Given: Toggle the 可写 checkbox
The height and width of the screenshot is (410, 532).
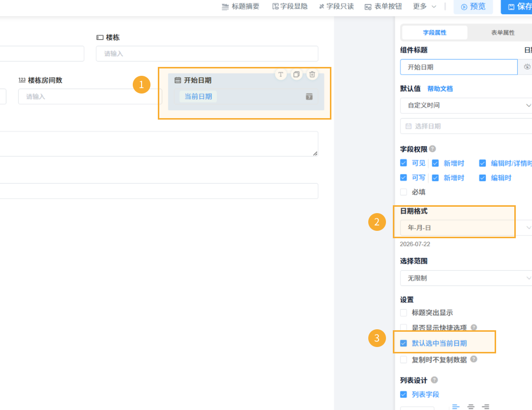Looking at the screenshot, I should (x=403, y=178).
